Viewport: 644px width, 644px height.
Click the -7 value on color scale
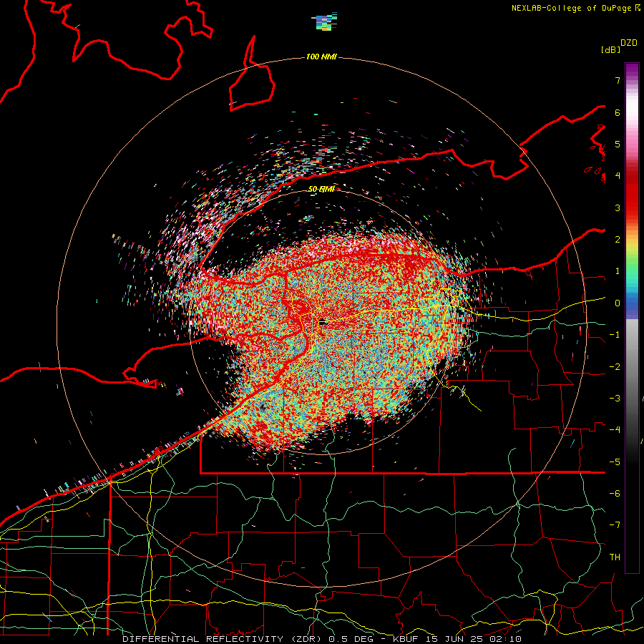point(615,525)
